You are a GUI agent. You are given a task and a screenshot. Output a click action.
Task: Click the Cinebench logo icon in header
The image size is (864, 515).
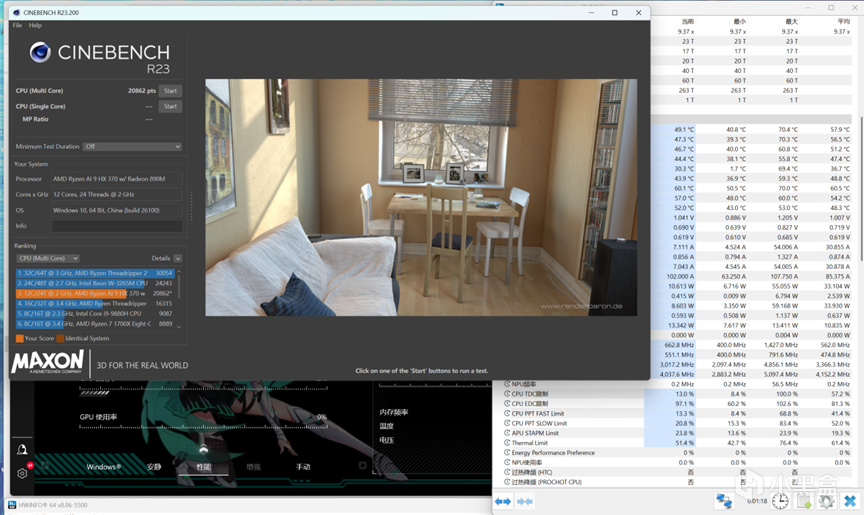[40, 52]
